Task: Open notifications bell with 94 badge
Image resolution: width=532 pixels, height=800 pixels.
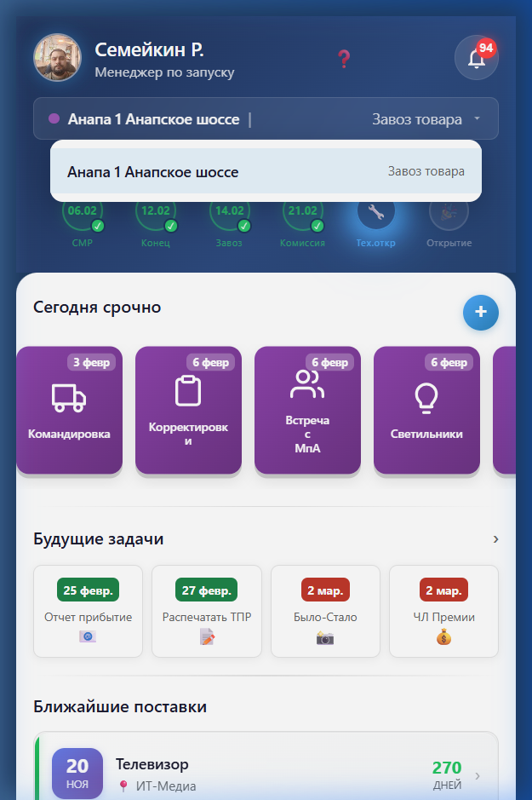Action: (x=476, y=57)
